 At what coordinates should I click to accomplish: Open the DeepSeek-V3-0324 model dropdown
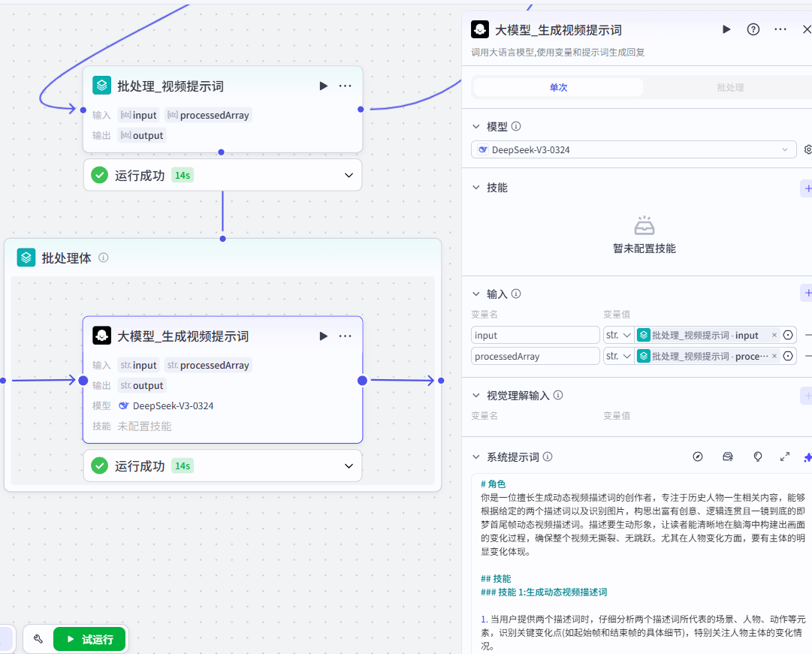(634, 149)
